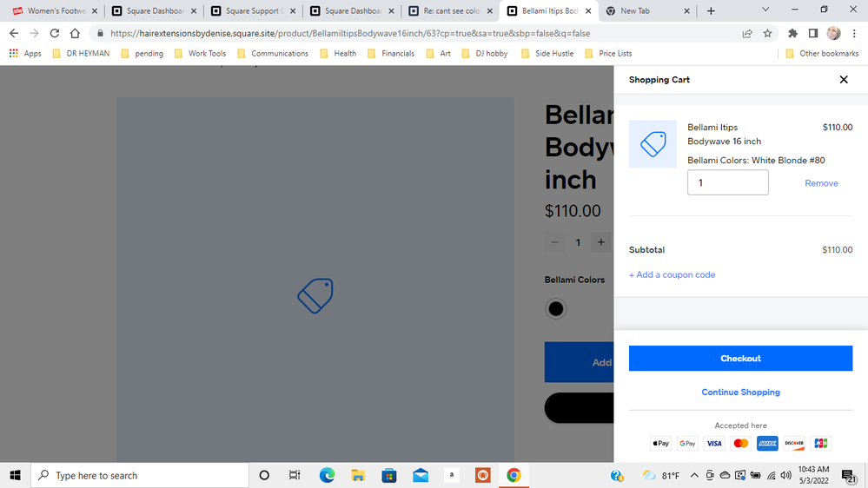The width and height of the screenshot is (868, 488).
Task: Click the Share page icon in address bar
Action: [747, 33]
